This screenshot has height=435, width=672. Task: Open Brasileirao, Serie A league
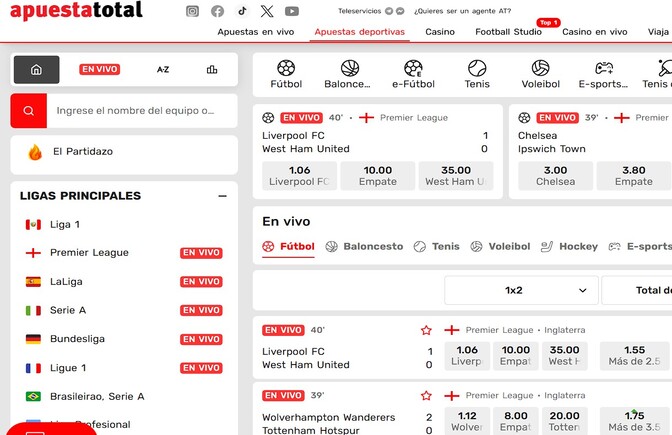pos(97,396)
